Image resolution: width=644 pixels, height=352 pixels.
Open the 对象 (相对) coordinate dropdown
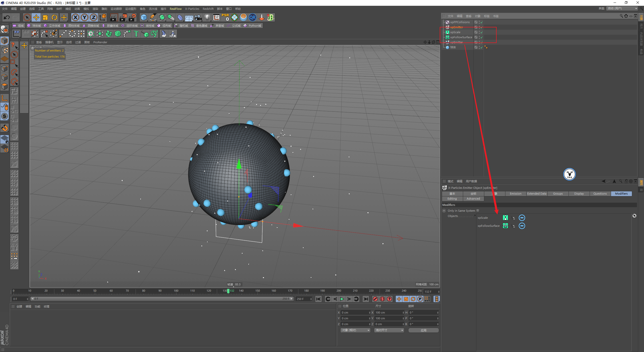point(355,330)
